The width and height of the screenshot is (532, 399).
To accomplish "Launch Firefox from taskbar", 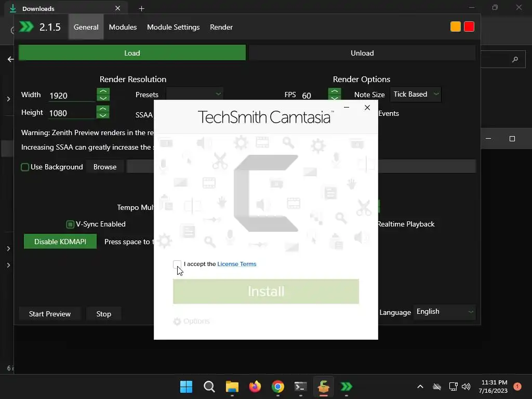I will [255, 387].
